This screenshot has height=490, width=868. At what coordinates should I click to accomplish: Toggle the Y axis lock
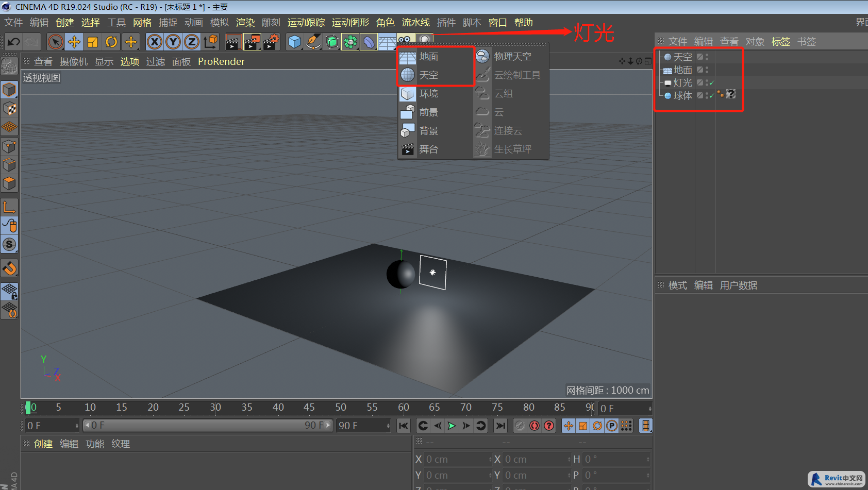click(x=173, y=42)
